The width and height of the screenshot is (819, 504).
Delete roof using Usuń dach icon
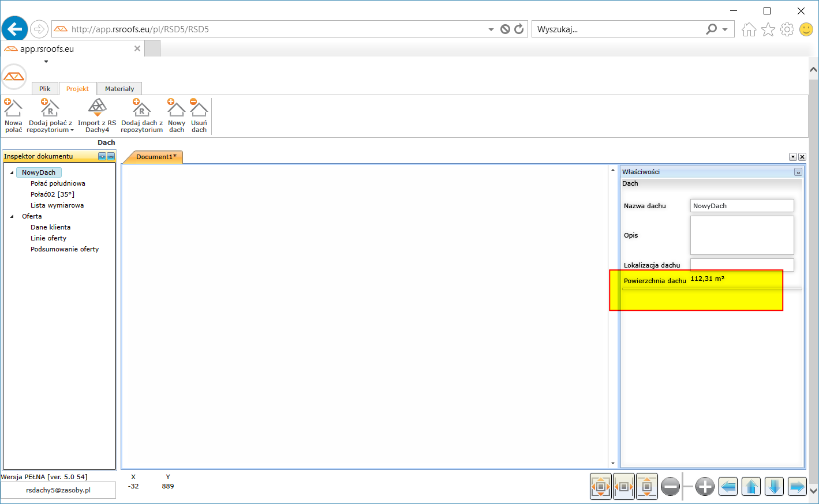pos(199,108)
